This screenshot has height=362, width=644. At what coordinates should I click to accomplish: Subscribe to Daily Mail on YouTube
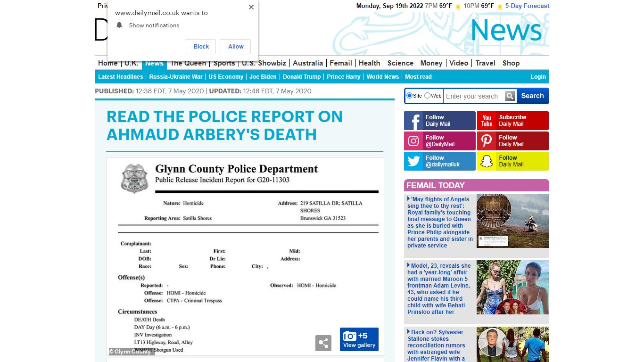[x=513, y=121]
